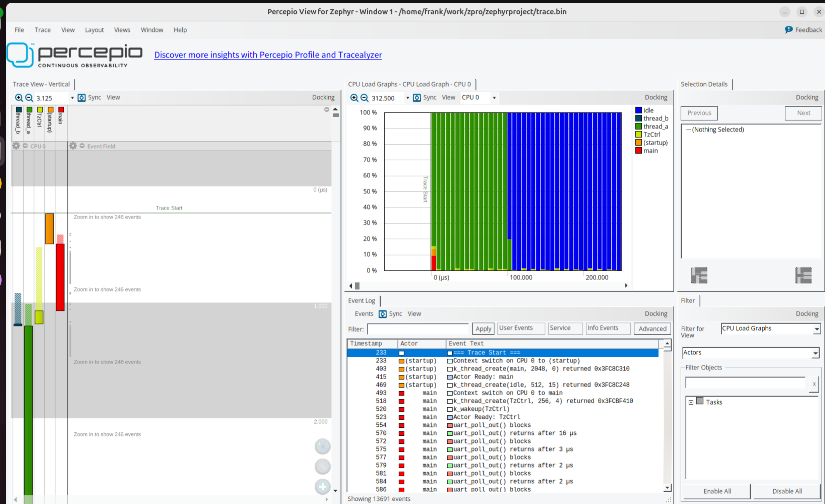Open the Event Field settings gear
This screenshot has height=504, width=825.
(x=73, y=146)
